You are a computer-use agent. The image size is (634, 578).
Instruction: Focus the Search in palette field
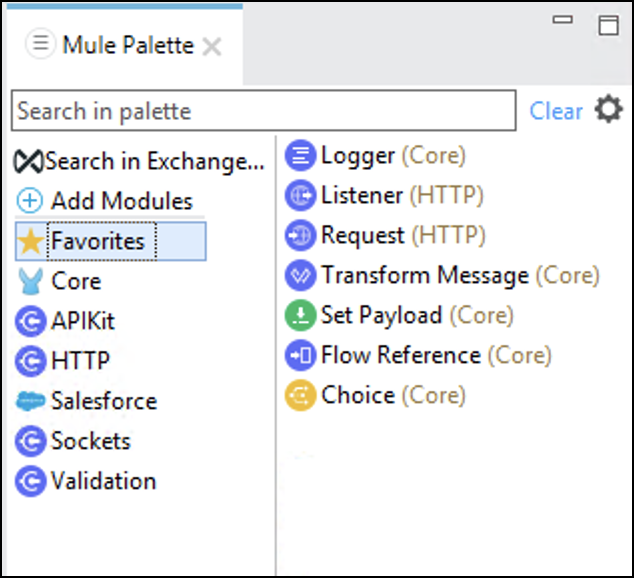point(264,110)
